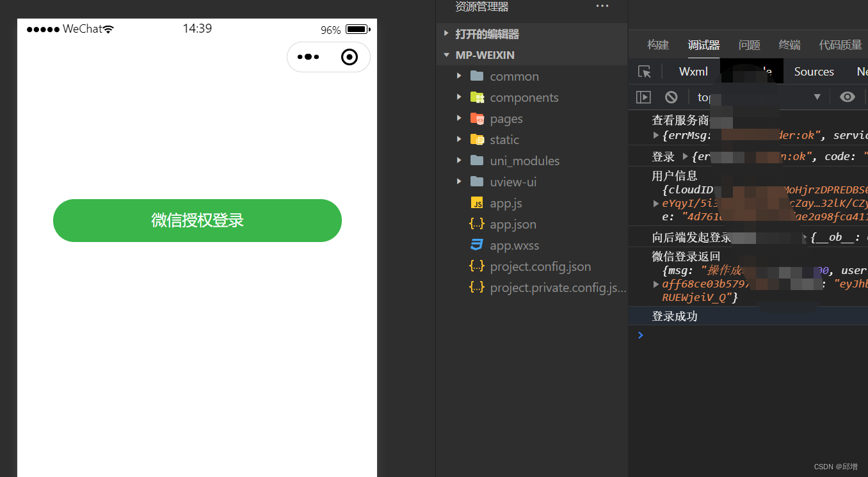Switch to the 调试器 tab
The height and width of the screenshot is (477, 868).
click(x=703, y=45)
